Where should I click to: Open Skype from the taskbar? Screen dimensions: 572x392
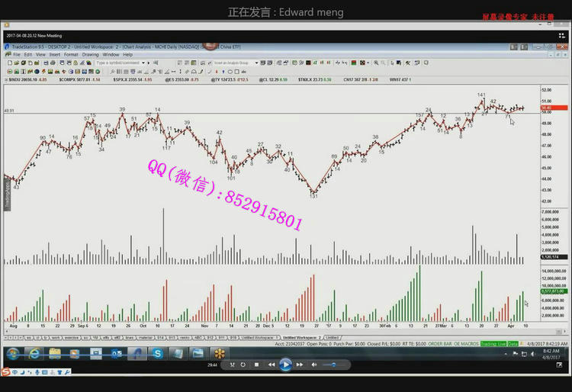click(x=156, y=353)
